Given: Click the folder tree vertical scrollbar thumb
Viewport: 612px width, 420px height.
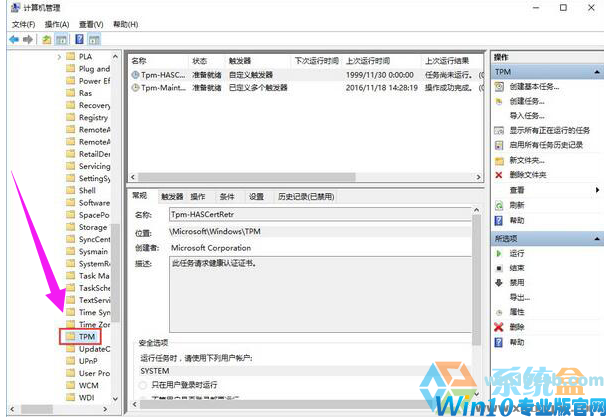Looking at the screenshot, I should click(115, 272).
